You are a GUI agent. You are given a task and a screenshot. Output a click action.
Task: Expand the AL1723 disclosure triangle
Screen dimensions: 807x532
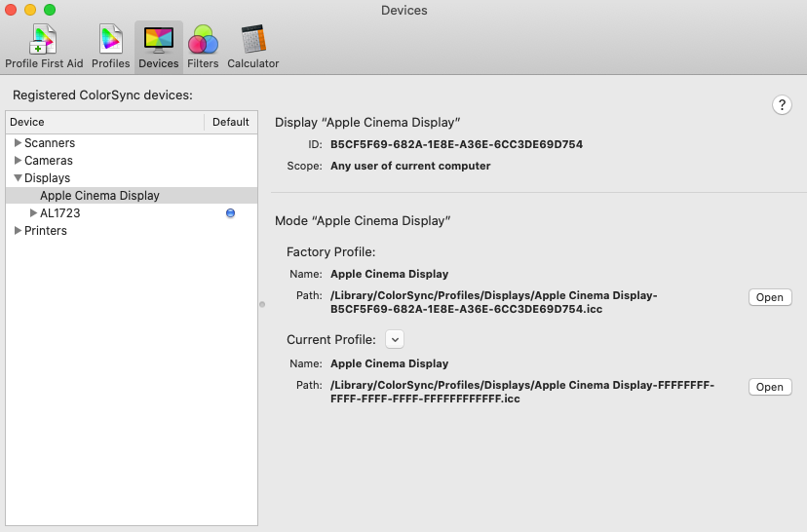tap(33, 212)
